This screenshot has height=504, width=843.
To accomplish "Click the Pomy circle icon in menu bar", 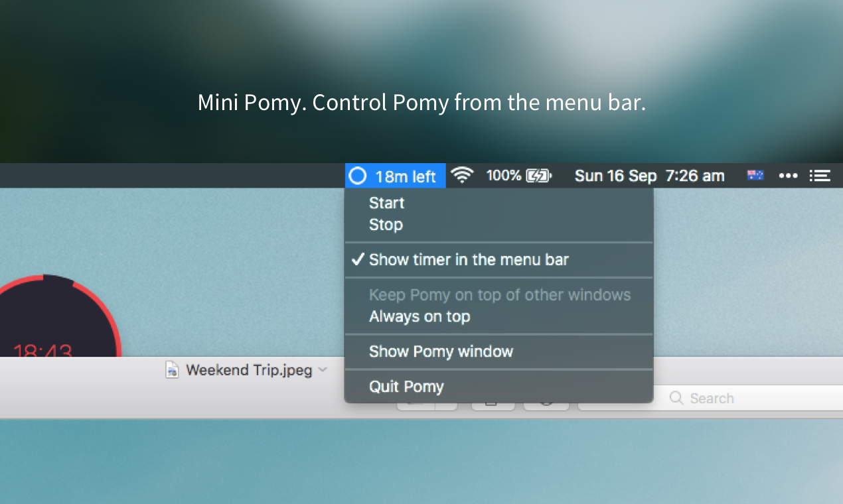I will click(x=358, y=176).
